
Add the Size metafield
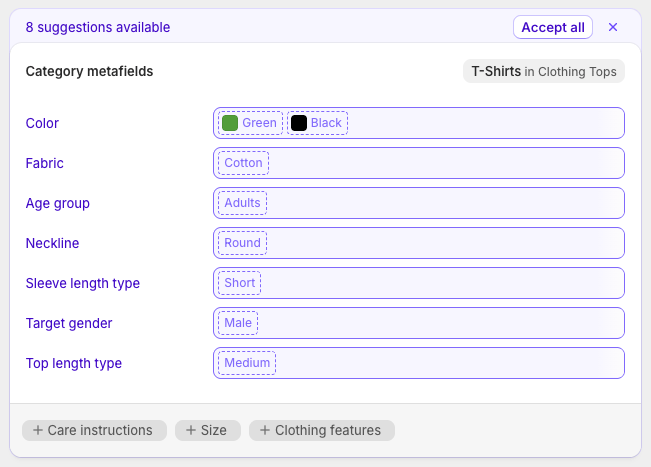[208, 430]
